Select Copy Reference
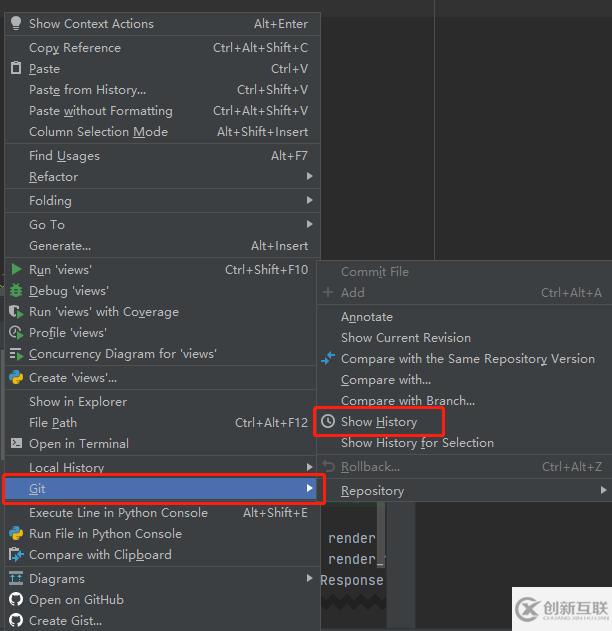 (162, 48)
